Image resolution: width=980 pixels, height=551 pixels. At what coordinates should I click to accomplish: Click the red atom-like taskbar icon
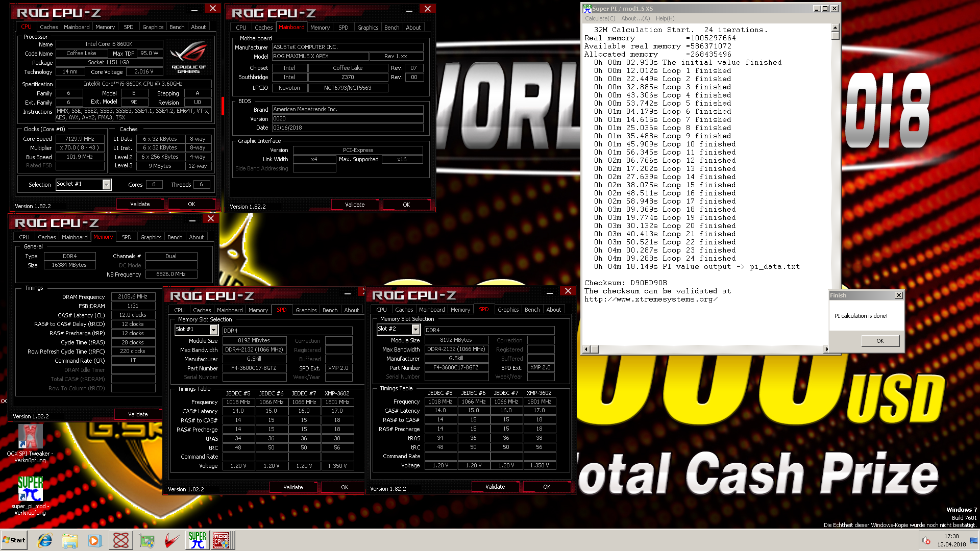tap(121, 540)
